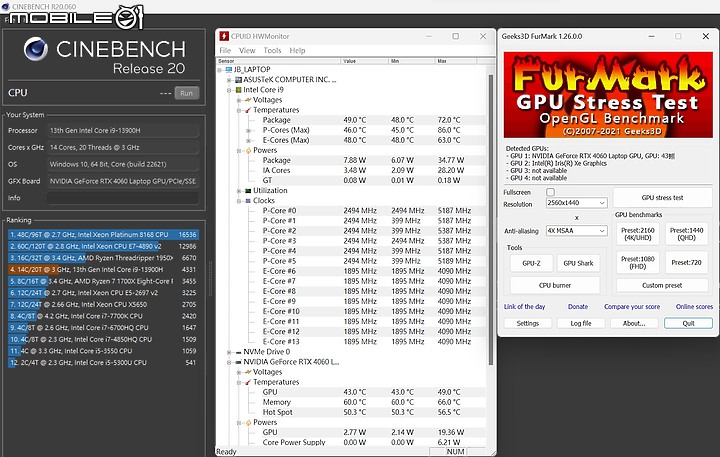Run the Preset:2160 (4K/UHD) benchmark
Image resolution: width=720 pixels, height=457 pixels.
pyautogui.click(x=638, y=234)
